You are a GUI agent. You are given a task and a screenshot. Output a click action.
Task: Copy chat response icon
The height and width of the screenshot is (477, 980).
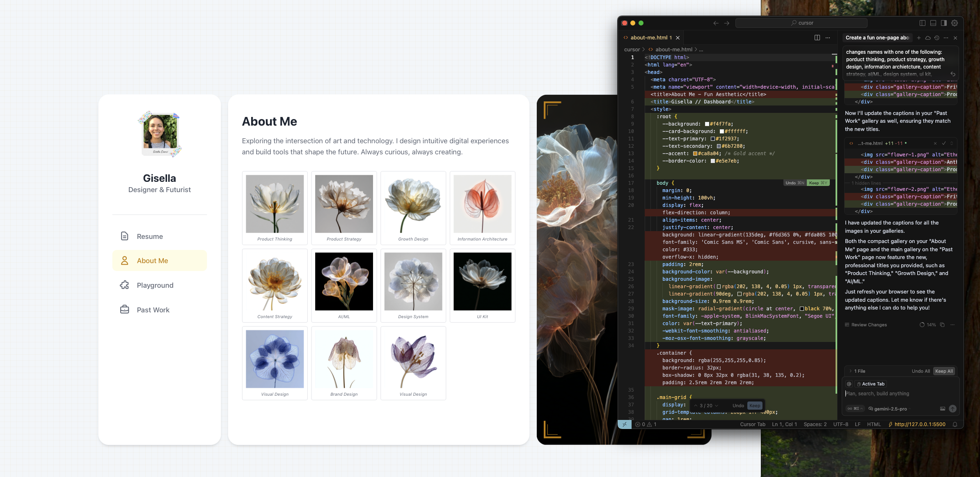click(942, 325)
